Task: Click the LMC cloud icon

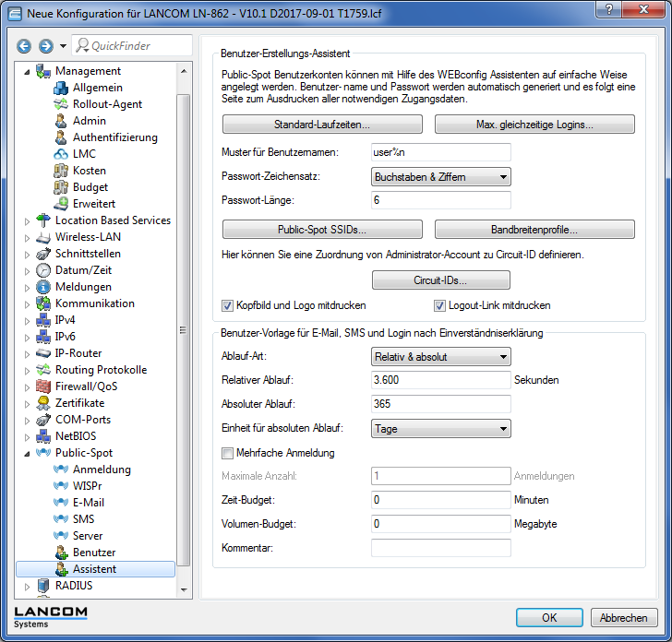Action: point(61,154)
